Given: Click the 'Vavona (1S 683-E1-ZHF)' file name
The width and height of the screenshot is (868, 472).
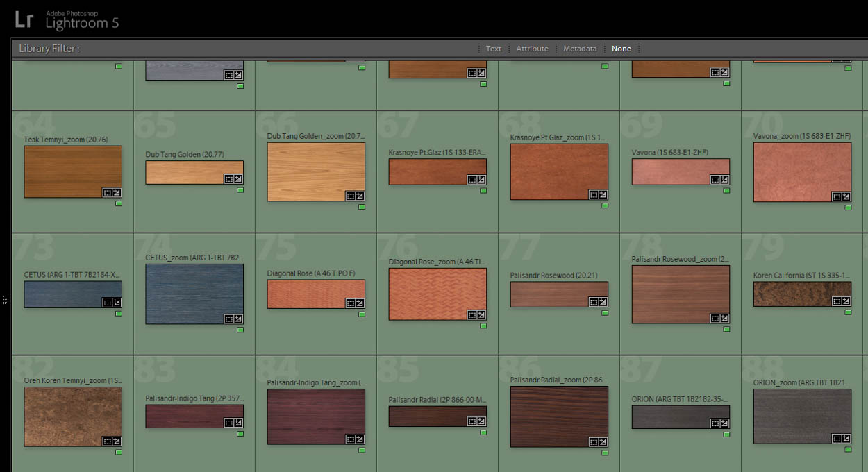Looking at the screenshot, I should point(670,153).
